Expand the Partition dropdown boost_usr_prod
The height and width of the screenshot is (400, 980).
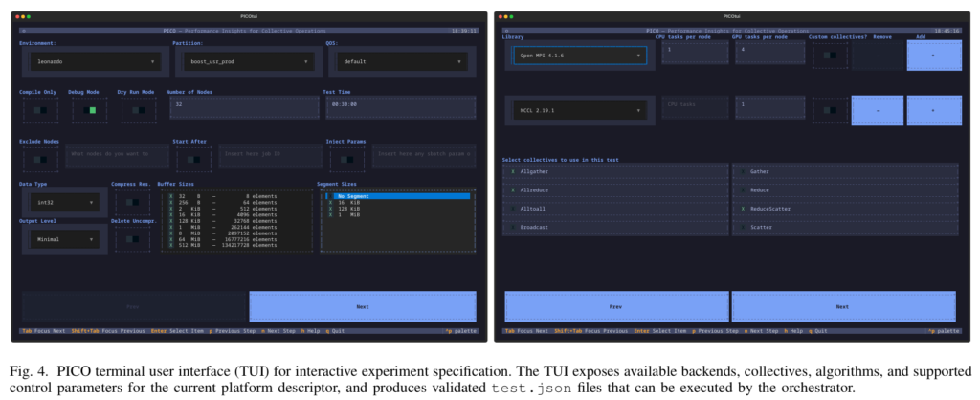[x=246, y=62]
